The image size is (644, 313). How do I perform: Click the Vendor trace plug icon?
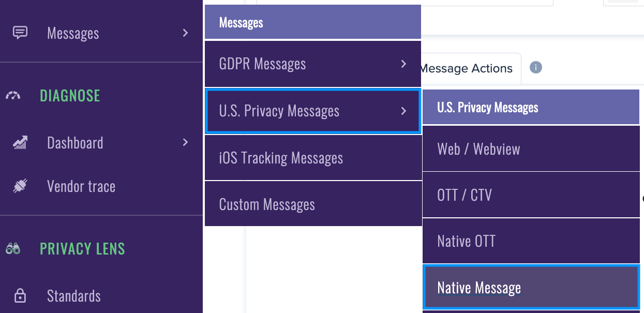[x=20, y=186]
